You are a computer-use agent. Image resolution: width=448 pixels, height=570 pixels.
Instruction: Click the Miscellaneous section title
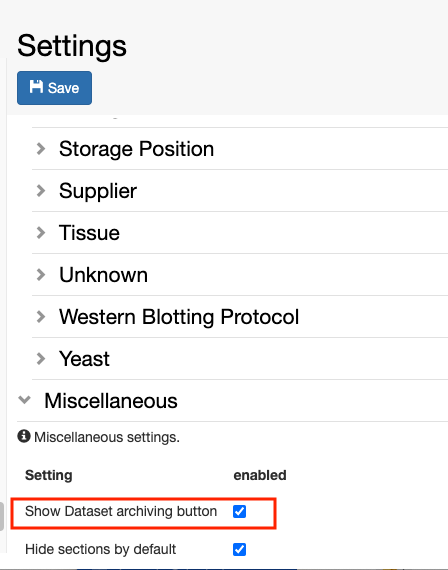coord(111,401)
